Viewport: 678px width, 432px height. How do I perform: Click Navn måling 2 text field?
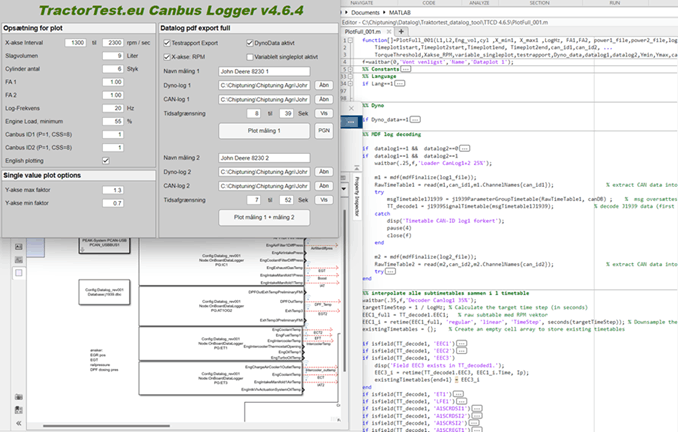264,158
